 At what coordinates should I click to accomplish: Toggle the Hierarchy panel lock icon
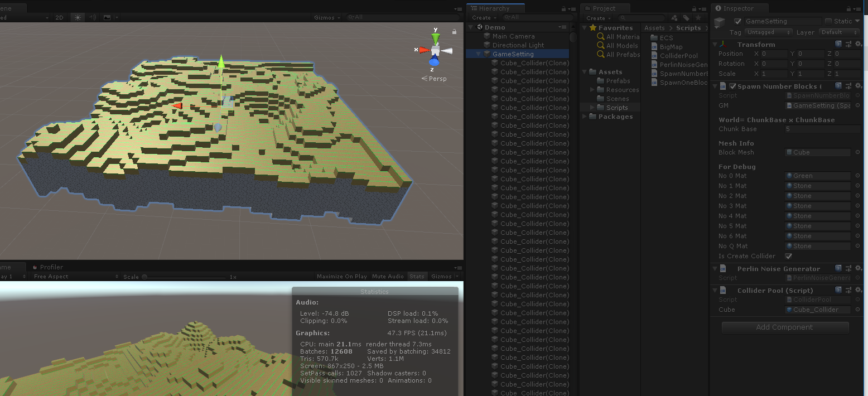[x=564, y=8]
